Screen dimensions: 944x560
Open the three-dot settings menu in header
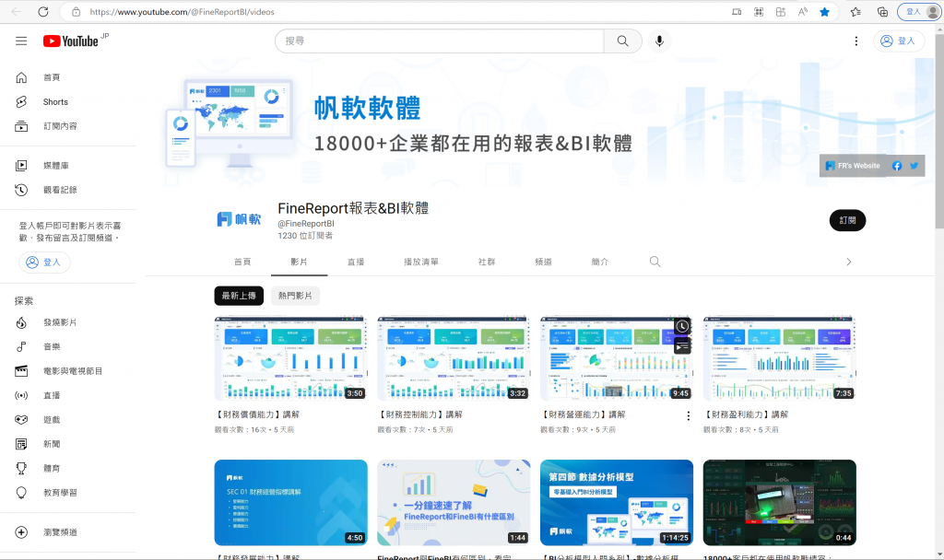coord(856,41)
